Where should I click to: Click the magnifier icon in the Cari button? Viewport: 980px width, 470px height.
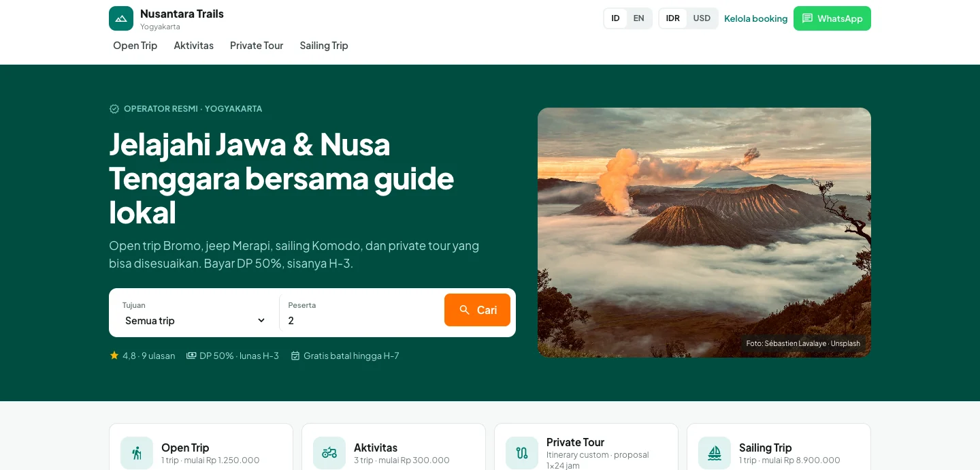click(x=465, y=310)
